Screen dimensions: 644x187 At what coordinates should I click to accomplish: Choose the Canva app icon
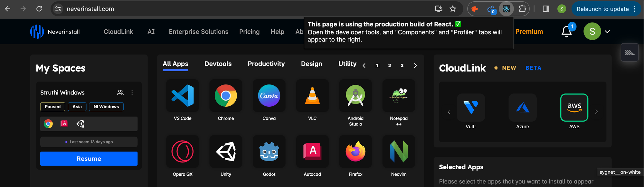pos(269,96)
